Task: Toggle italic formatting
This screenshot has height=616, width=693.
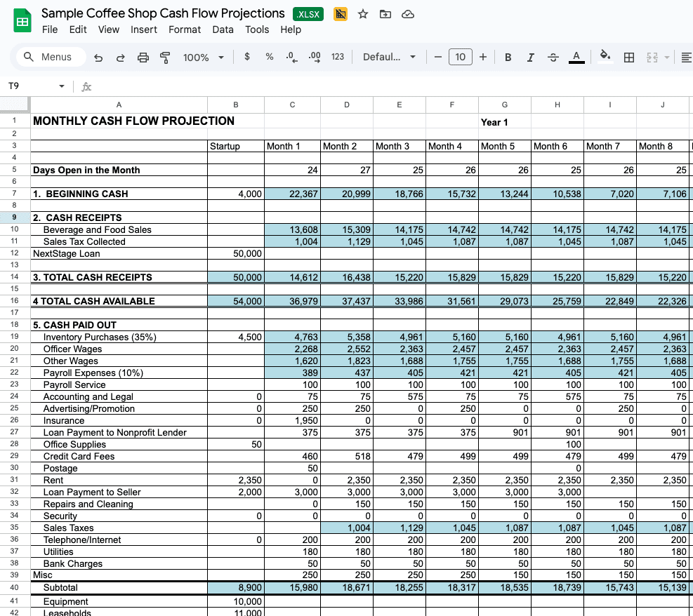Action: tap(530, 57)
